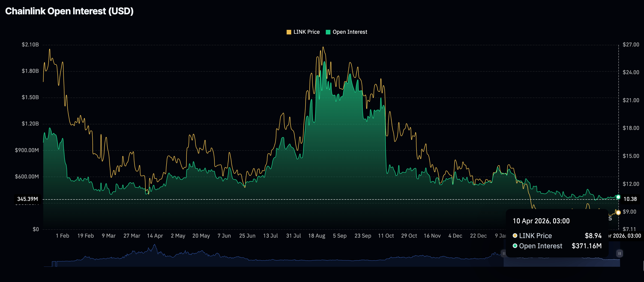Toggle the LINK Price series label in legend
Viewport: 644px width, 282px height.
click(306, 32)
